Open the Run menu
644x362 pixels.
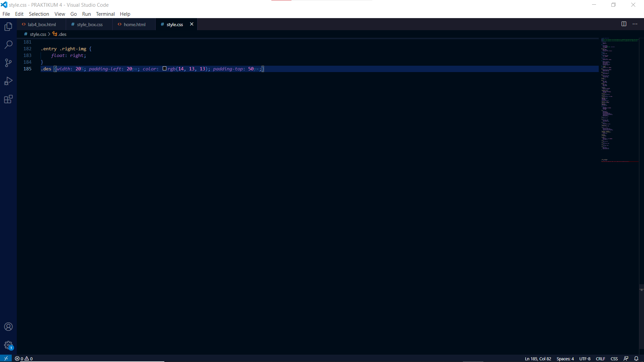coord(87,14)
